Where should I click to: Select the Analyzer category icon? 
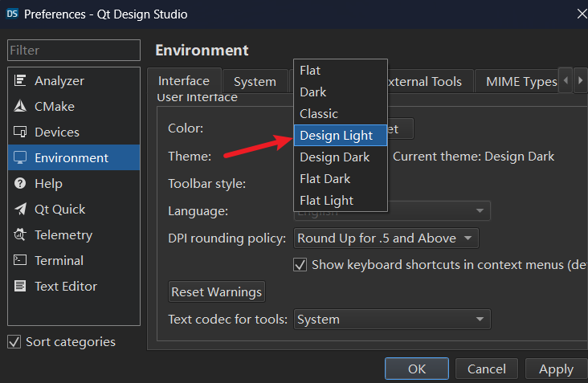click(x=21, y=81)
